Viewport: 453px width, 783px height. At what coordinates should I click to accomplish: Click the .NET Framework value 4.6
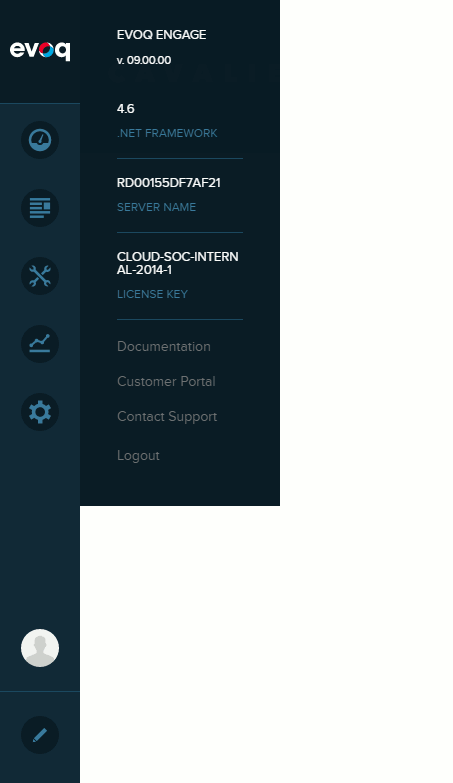(x=125, y=109)
